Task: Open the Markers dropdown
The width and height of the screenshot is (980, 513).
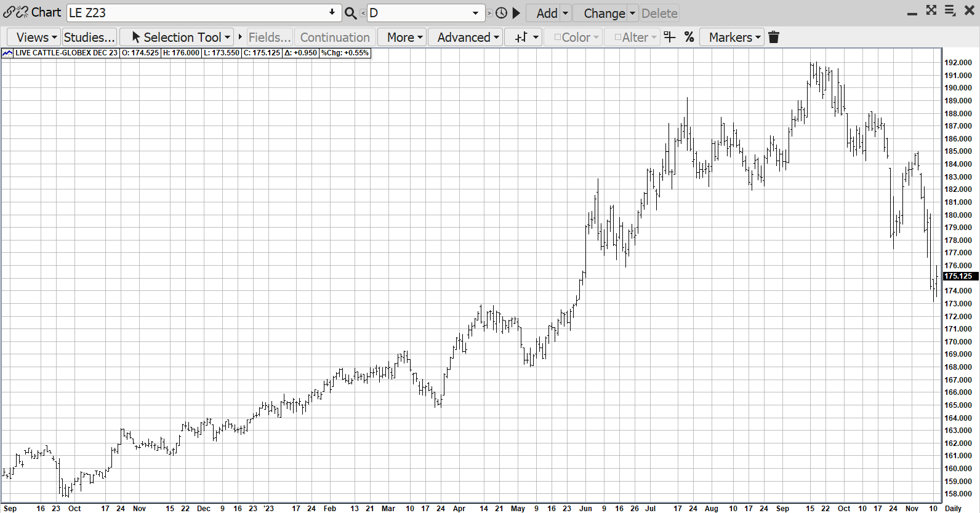Action: click(731, 38)
